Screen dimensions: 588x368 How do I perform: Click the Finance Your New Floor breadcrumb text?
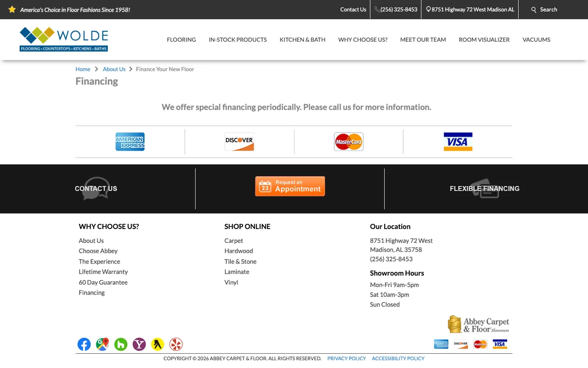tap(165, 69)
